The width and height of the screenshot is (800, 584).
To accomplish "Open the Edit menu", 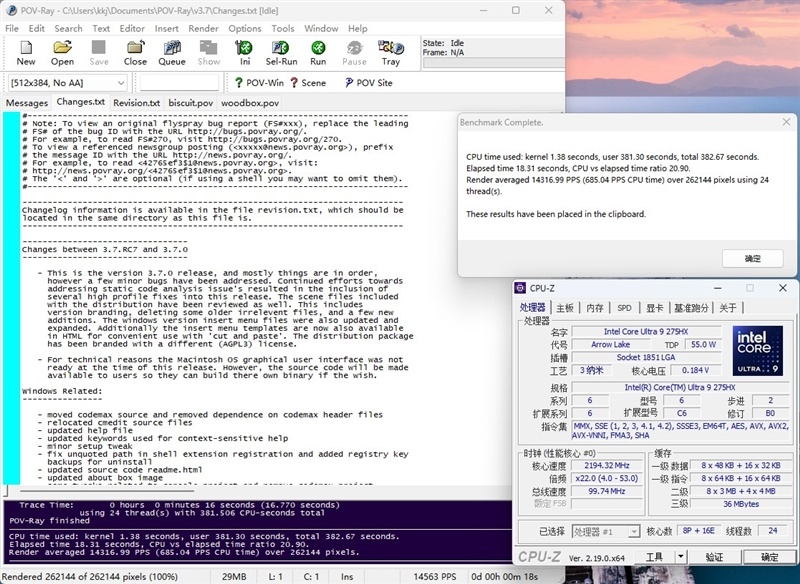I will pyautogui.click(x=36, y=29).
